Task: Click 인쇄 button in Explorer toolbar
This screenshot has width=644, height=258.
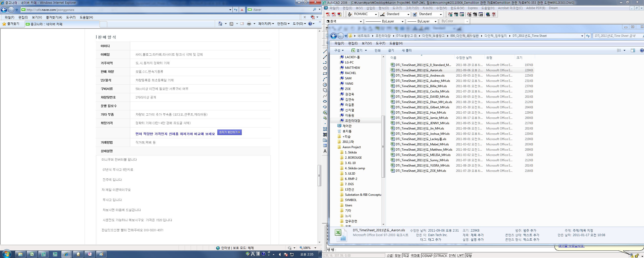Action: point(377,50)
